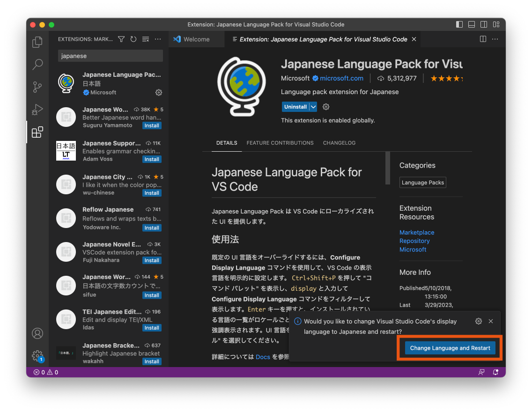Image resolution: width=532 pixels, height=412 pixels.
Task: Select the Language Packs category tag
Action: point(422,183)
